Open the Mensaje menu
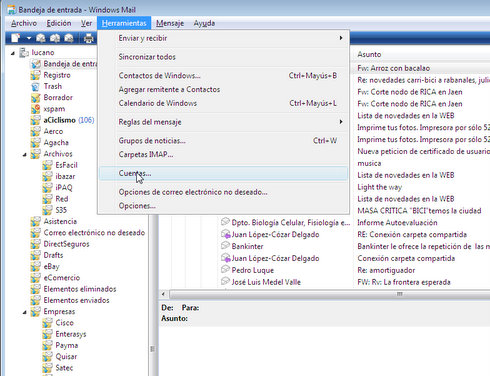 170,23
